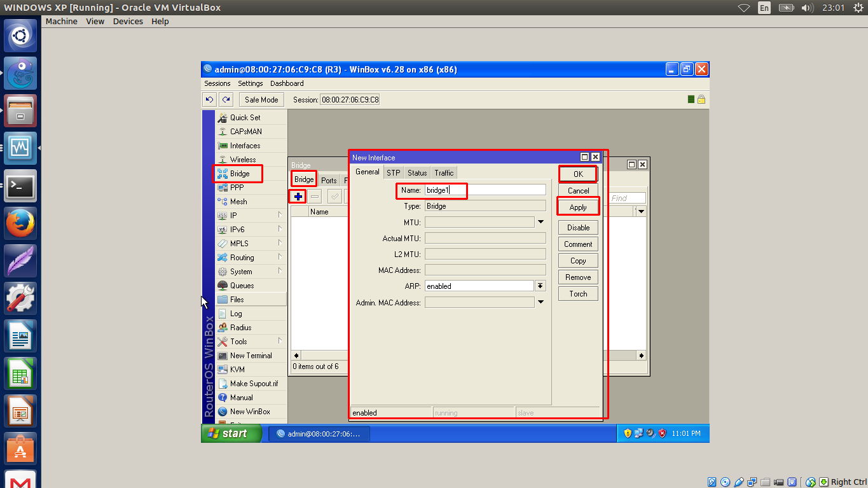Select the General tab in New Interface
Viewport: 868px width, 488px height.
click(368, 172)
